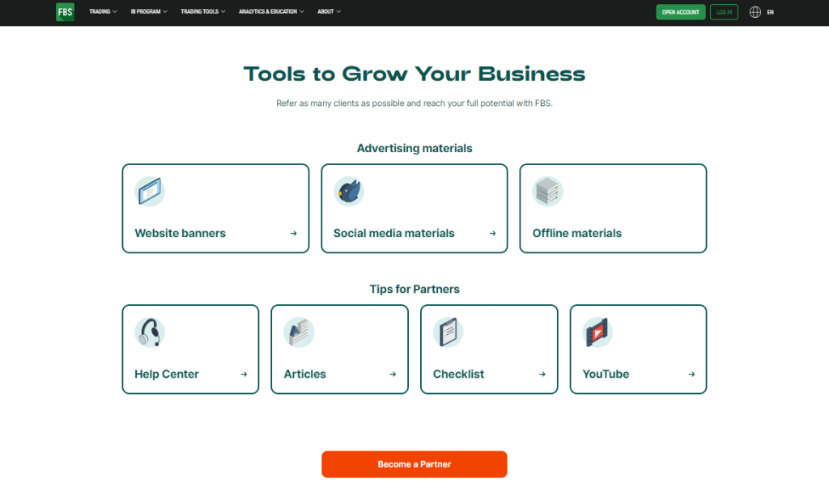
Task: Click the Offline materials stack icon
Action: (547, 192)
